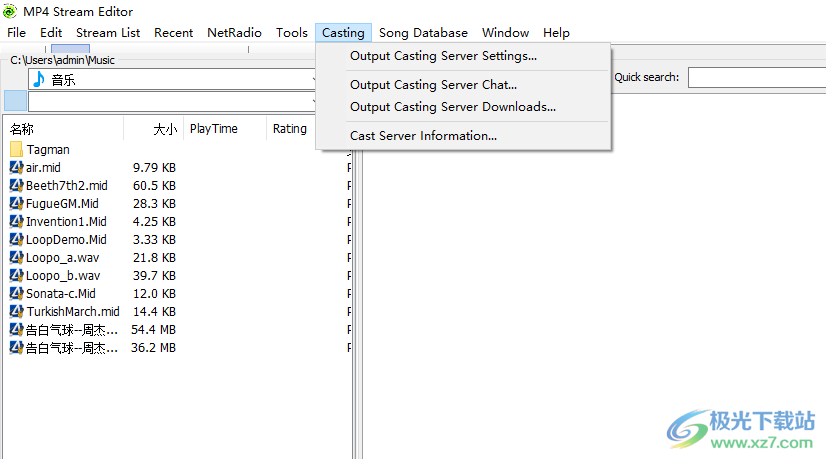Open the Recent menu
Image resolution: width=826 pixels, height=459 pixels.
[173, 33]
